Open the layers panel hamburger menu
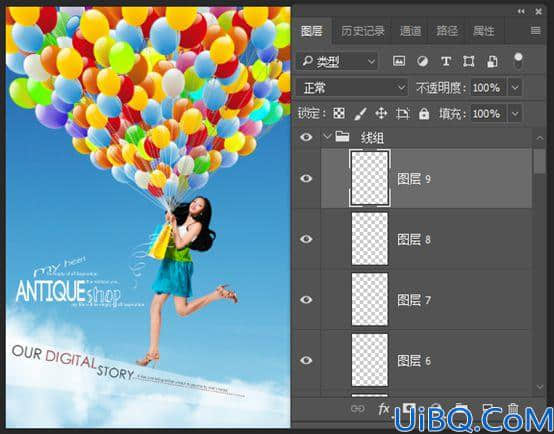554x434 pixels. click(536, 31)
